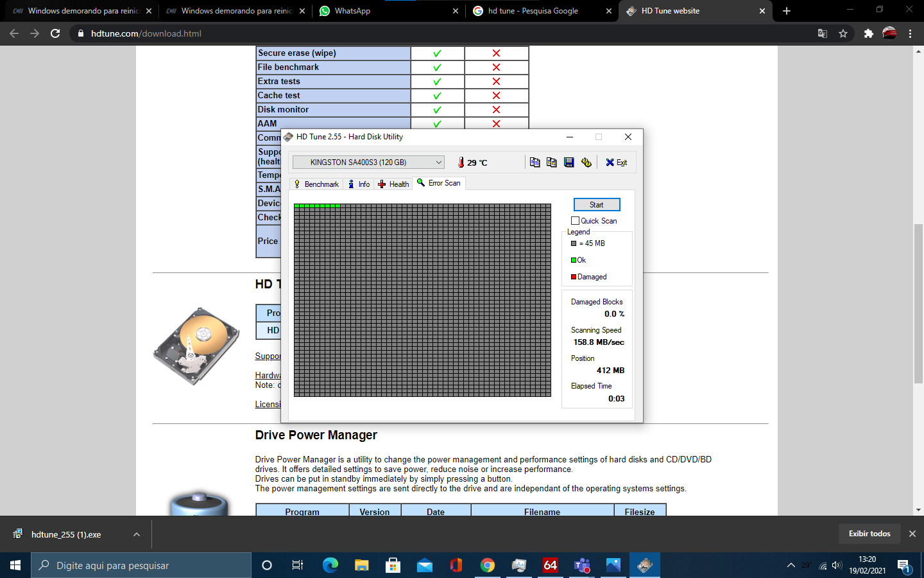Reload the hdtune.com page
This screenshot has height=578, width=924.
pyautogui.click(x=55, y=33)
